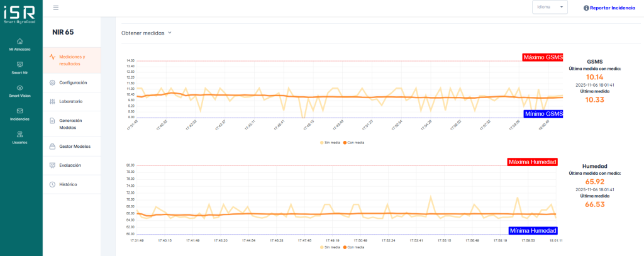Toggle 'Sin media' series in GSMS chart legend
The image size is (644, 256).
(330, 142)
